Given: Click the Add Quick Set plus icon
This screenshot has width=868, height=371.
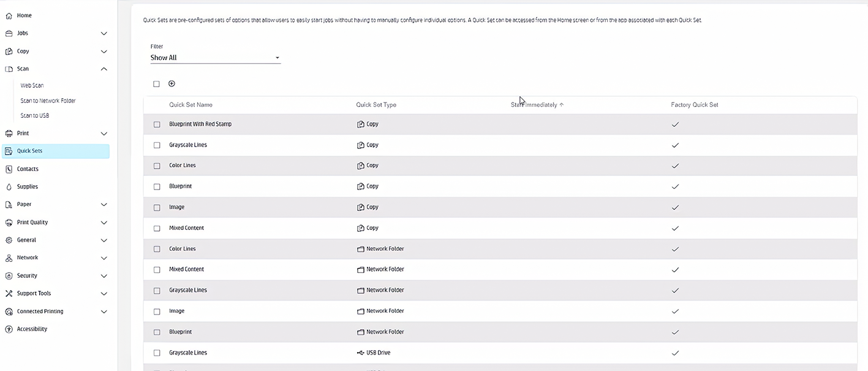Looking at the screenshot, I should [x=172, y=83].
